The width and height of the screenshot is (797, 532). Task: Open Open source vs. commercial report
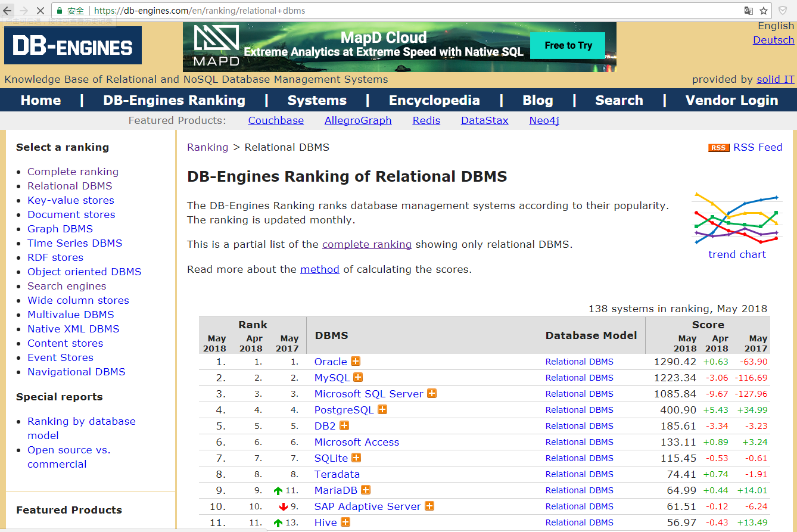[69, 457]
